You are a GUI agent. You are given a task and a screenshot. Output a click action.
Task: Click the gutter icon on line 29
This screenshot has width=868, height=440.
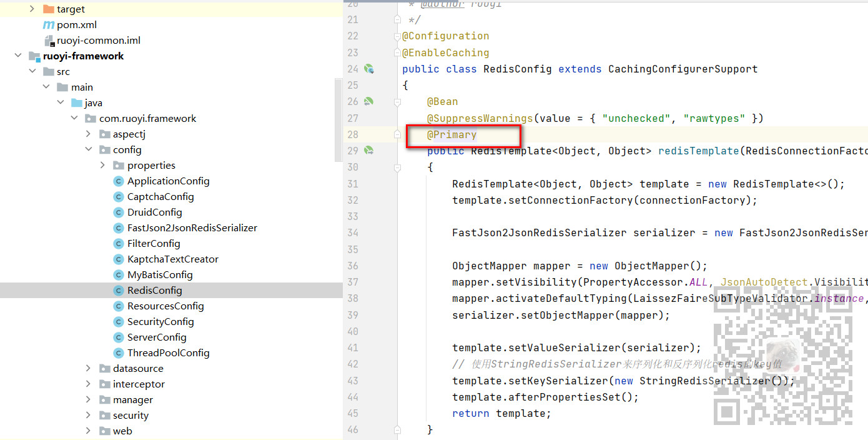click(368, 150)
